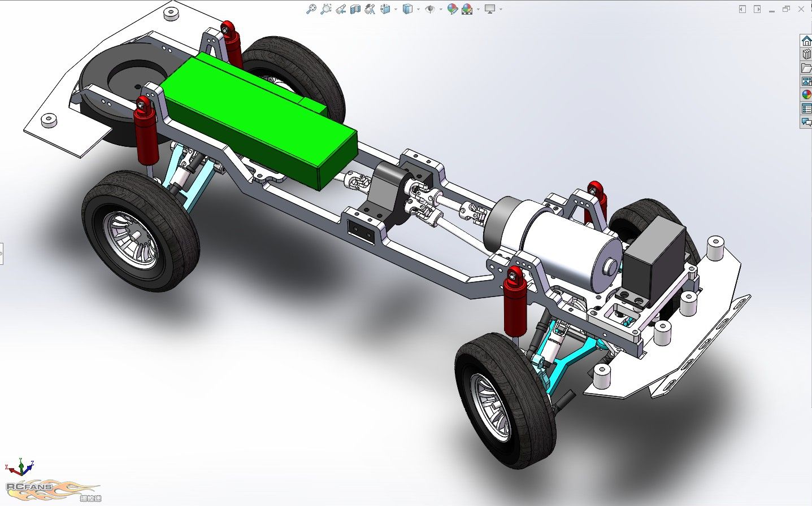Viewport: 812px width, 506px height.
Task: Open Dynamic Annotation Views
Action: [370, 9]
